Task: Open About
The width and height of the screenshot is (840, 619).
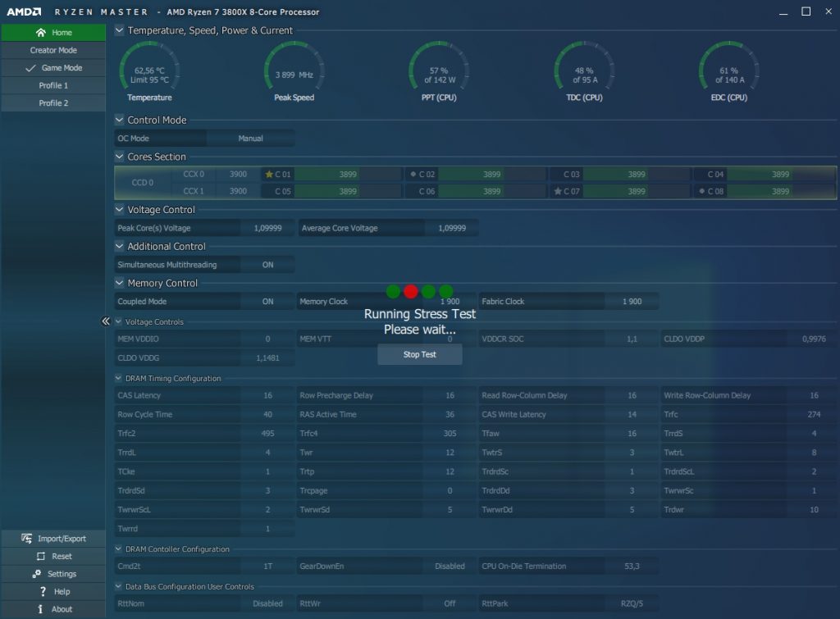Action: click(53, 609)
